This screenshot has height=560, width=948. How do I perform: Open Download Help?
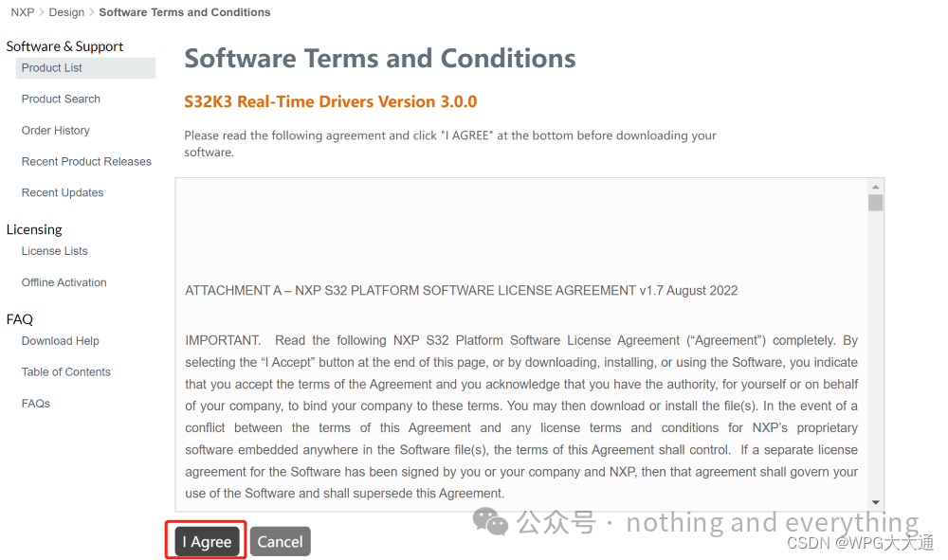coord(61,341)
